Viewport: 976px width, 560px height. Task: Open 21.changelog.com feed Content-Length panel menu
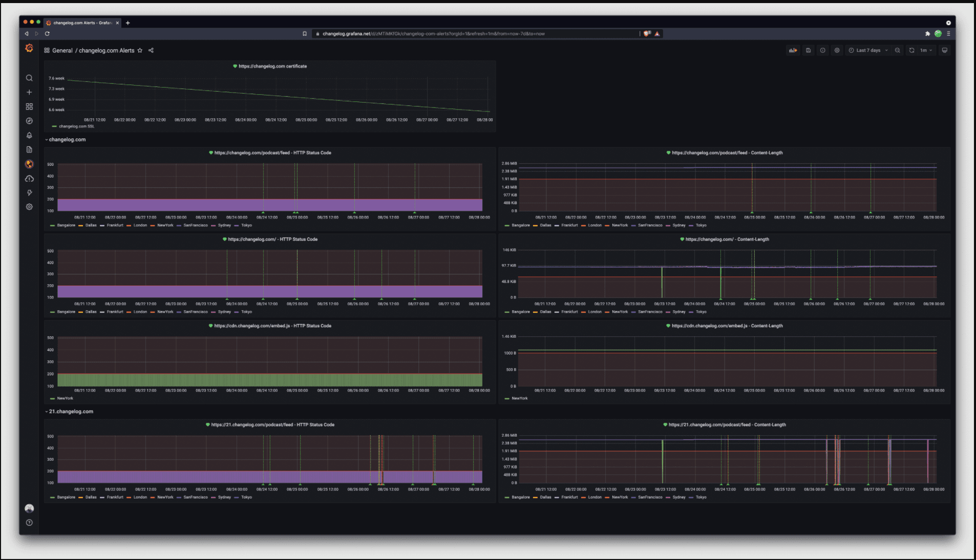727,424
